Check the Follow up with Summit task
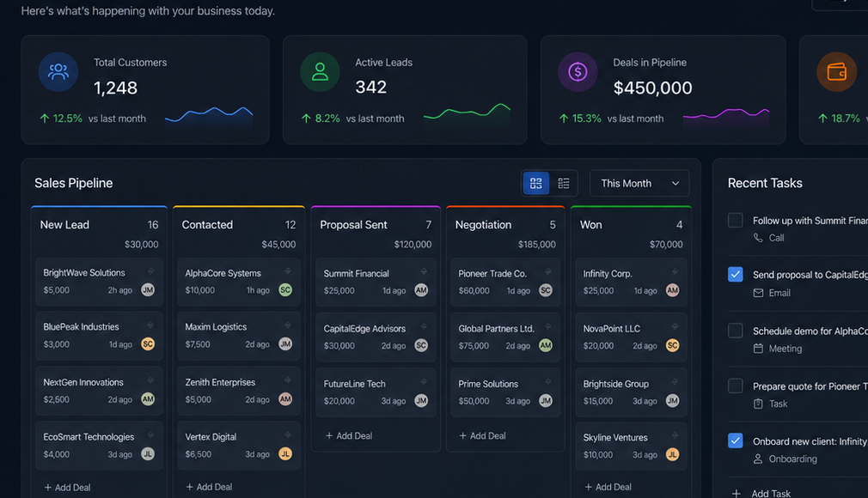Image resolution: width=868 pixels, height=498 pixels. click(x=735, y=220)
